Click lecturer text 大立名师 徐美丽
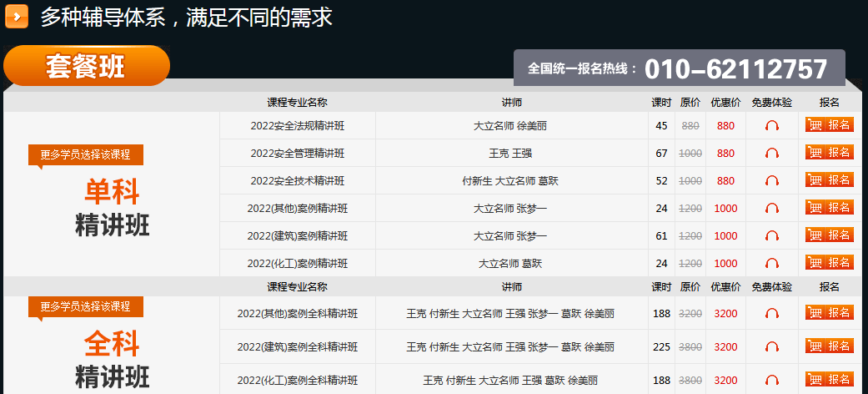The image size is (868, 394). pyautogui.click(x=509, y=126)
